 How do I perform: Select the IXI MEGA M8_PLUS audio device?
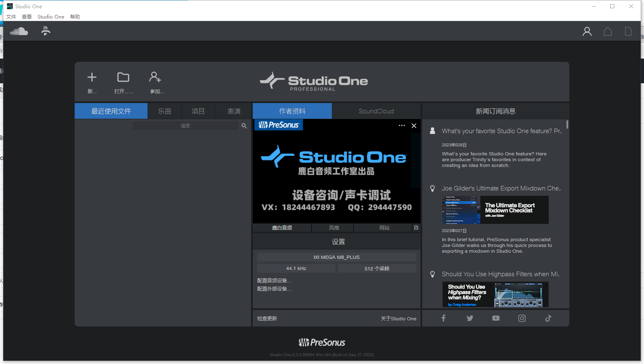pyautogui.click(x=336, y=257)
